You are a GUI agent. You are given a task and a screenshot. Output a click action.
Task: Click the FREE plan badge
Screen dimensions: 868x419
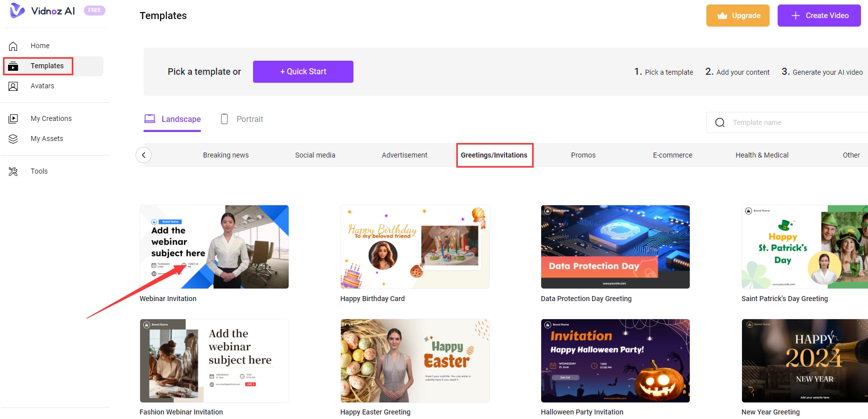coord(94,11)
